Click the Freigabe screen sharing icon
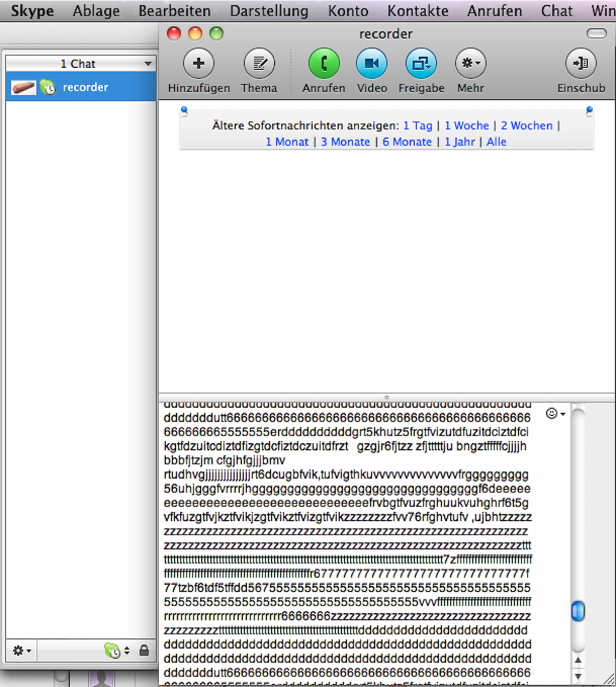 click(421, 64)
